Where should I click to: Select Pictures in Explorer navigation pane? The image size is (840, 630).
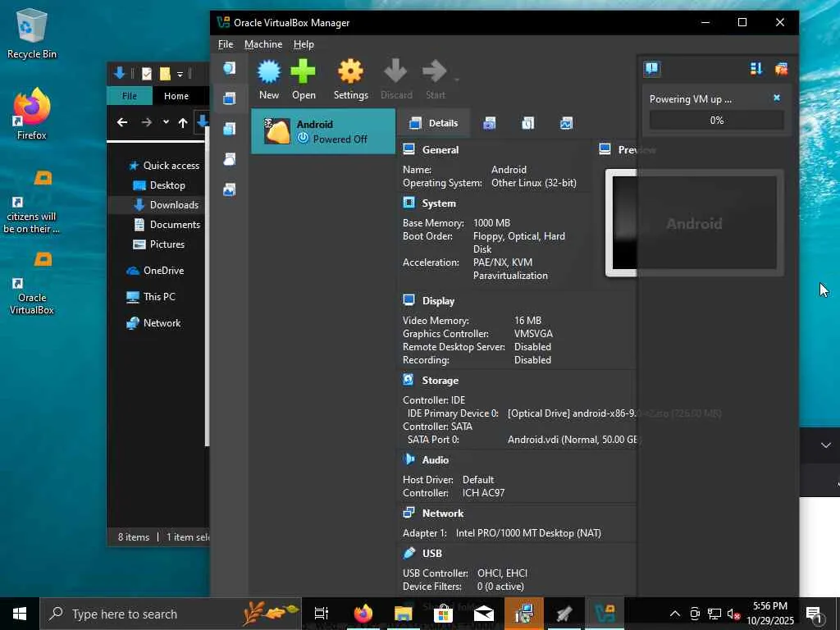point(158,244)
